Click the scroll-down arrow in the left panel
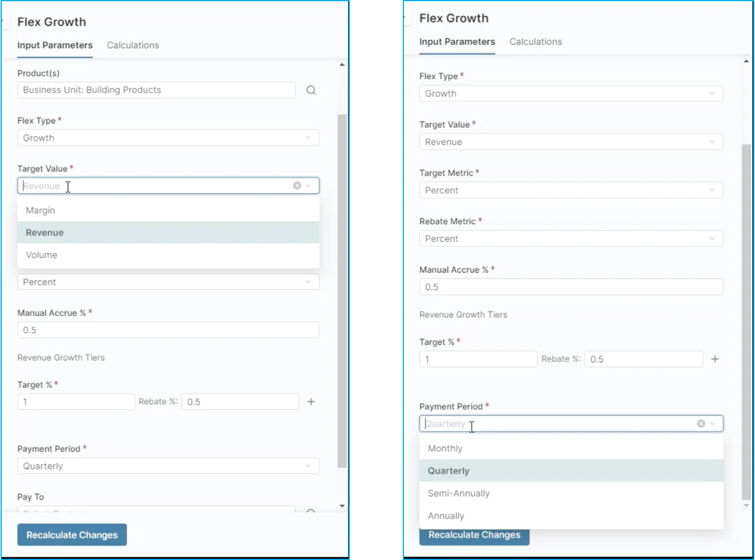The width and height of the screenshot is (755, 560). click(342, 506)
